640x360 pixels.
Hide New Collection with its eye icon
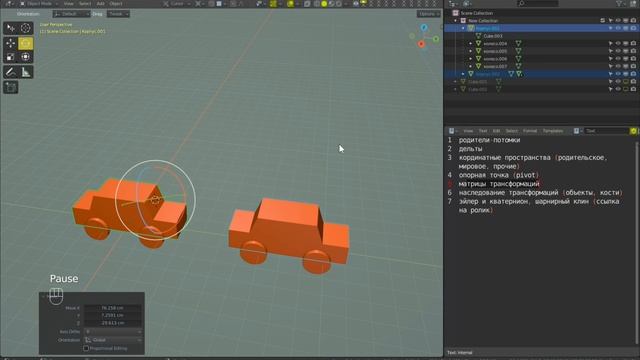(618, 21)
